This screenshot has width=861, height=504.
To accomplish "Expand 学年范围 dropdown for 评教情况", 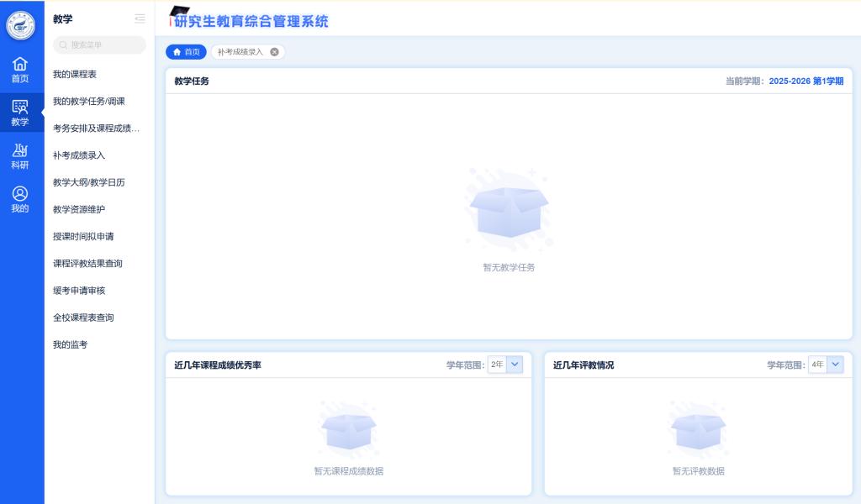I will pyautogui.click(x=835, y=365).
